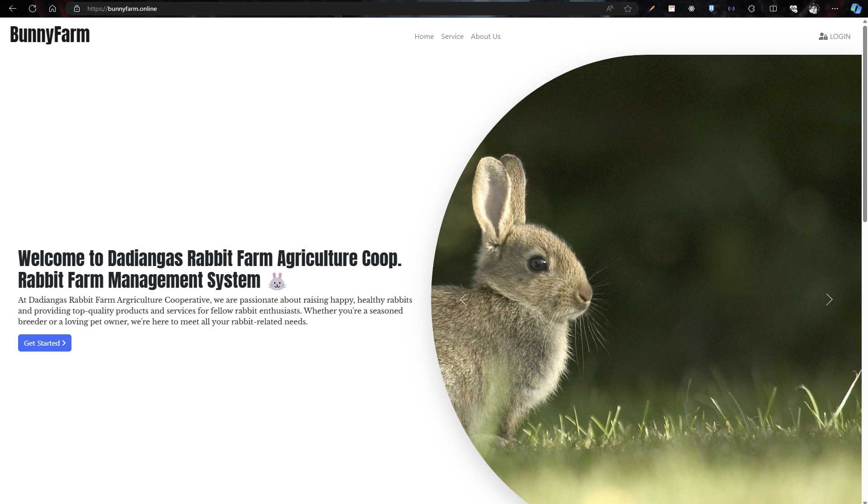
Task: Refresh the page with the reload icon
Action: click(x=33, y=9)
